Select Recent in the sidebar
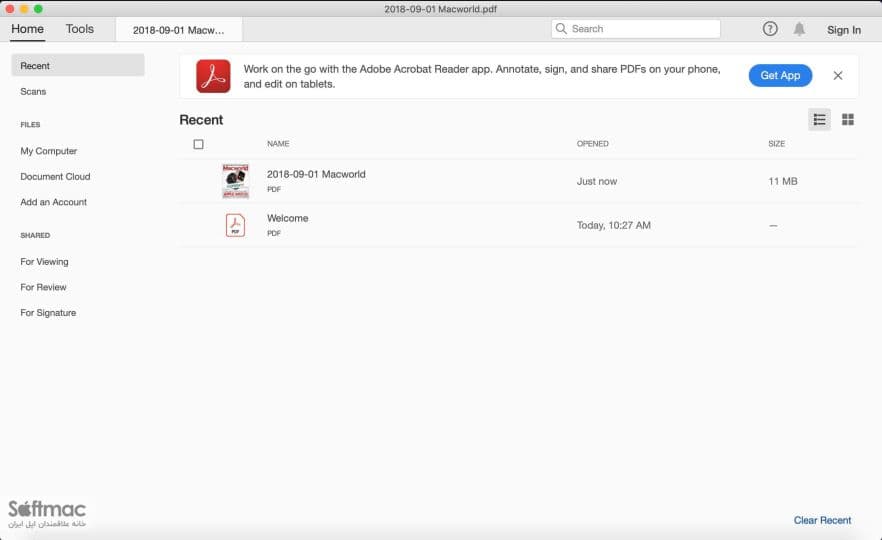882x540 pixels. [x=78, y=65]
